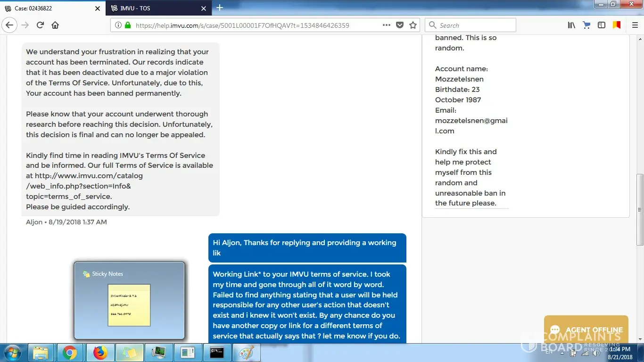
Task: Click the 'Account name:' label in the case details
Action: tap(462, 69)
